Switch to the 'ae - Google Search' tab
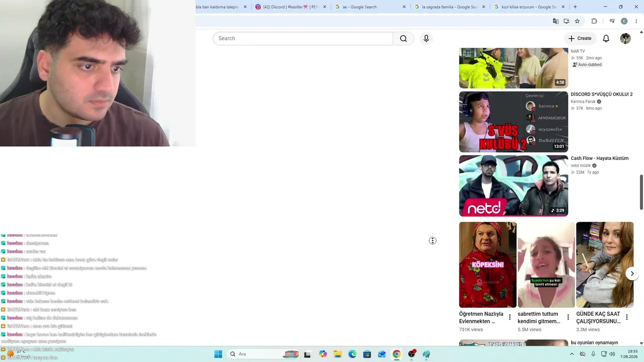644x362 pixels. point(369,7)
